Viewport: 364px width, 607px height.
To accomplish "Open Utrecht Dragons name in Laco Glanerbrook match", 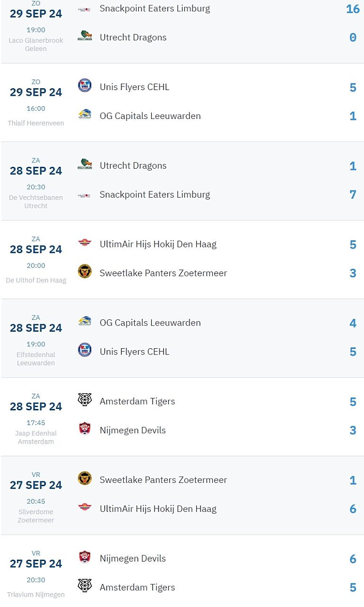I will [x=133, y=37].
